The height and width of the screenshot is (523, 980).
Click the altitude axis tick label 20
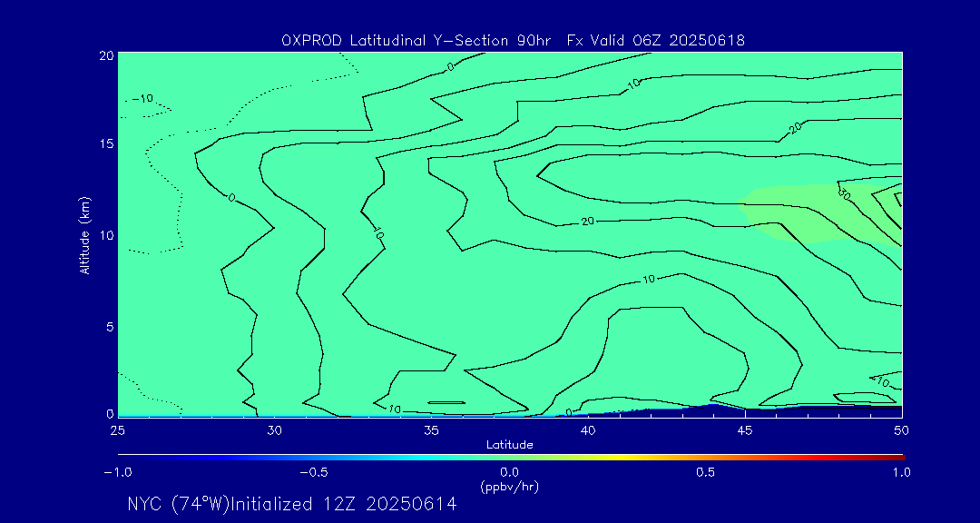pos(106,55)
